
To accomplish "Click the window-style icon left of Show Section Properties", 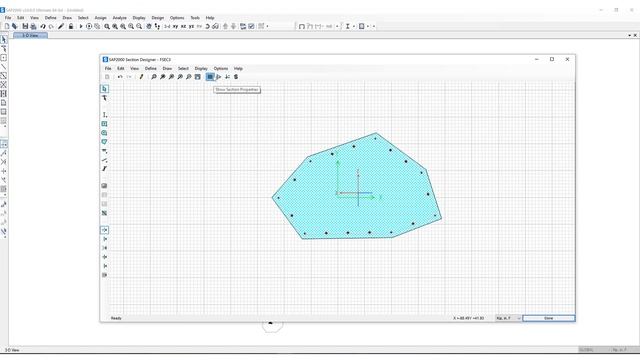I will 198,77.
